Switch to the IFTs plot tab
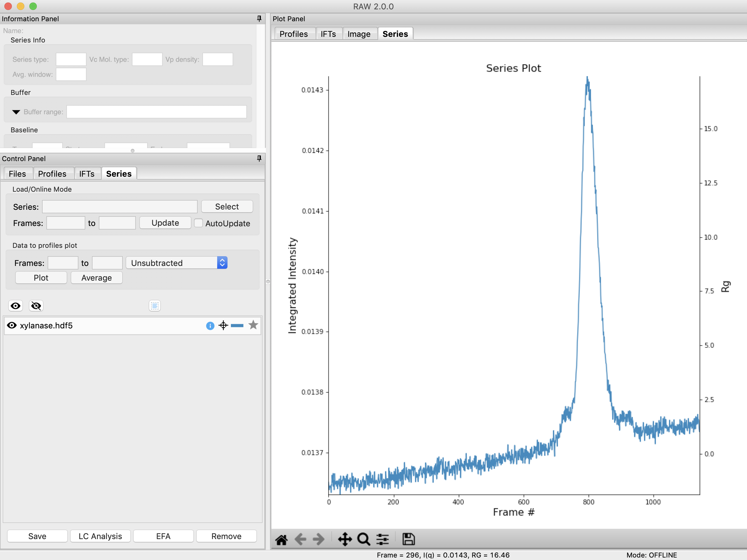This screenshot has height=560, width=747. click(x=328, y=34)
